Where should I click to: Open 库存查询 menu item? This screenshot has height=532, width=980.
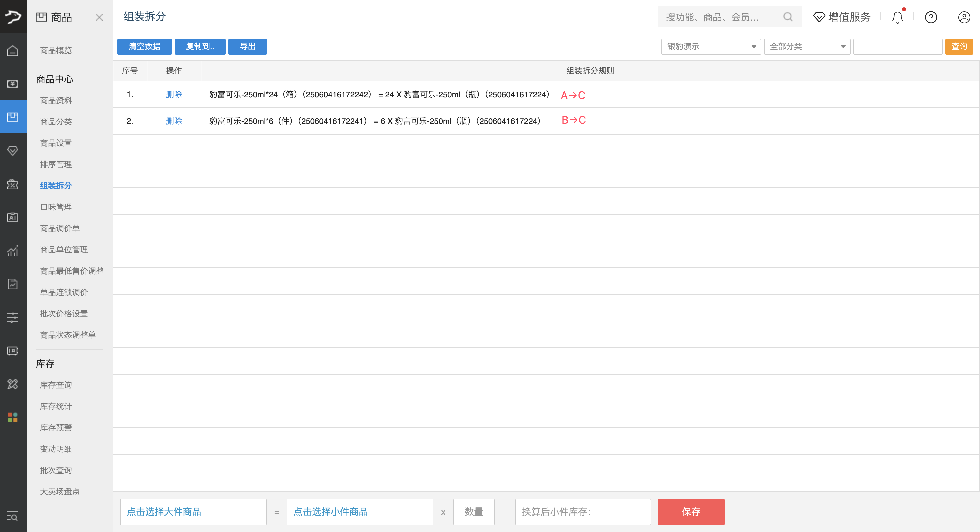tap(56, 385)
